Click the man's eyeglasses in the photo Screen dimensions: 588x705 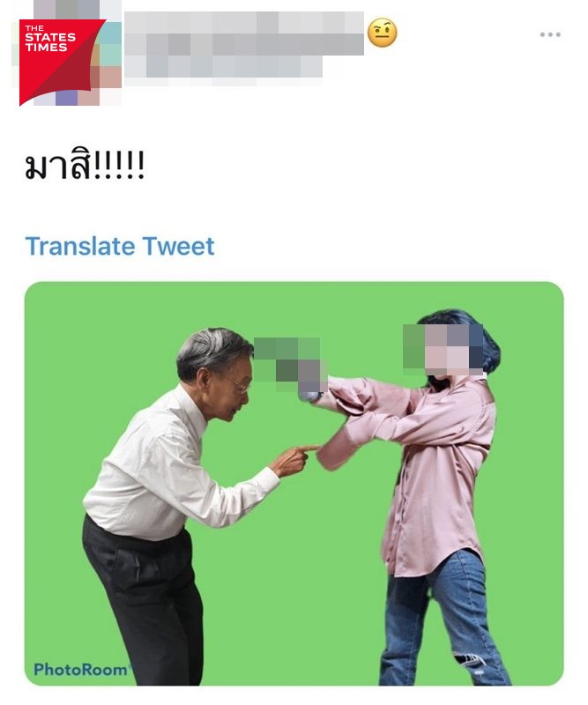point(238,383)
